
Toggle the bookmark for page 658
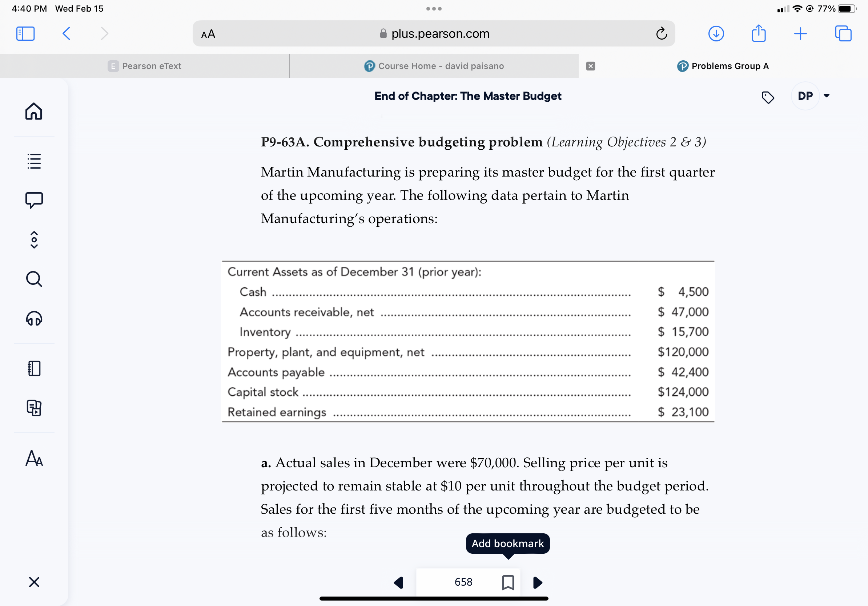[508, 582]
